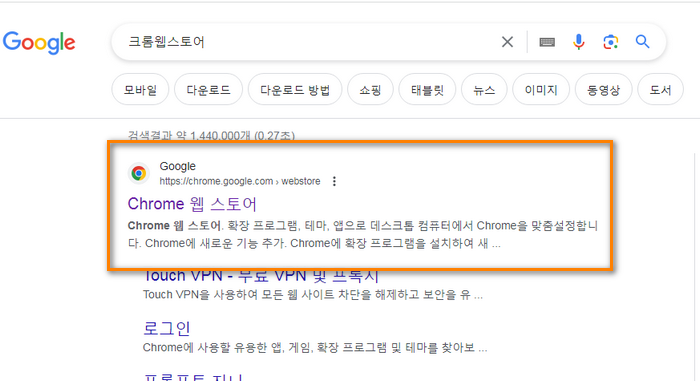Select the 다운로드 방법 filter chip

point(295,90)
